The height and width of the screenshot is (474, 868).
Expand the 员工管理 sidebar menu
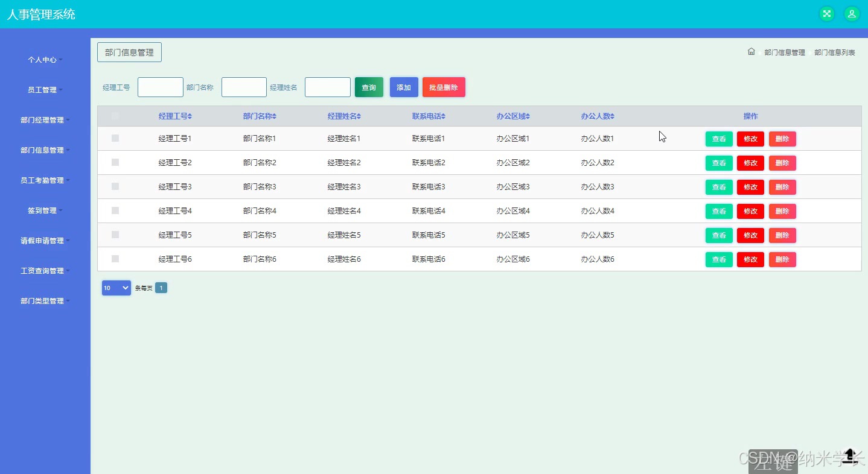coord(45,90)
